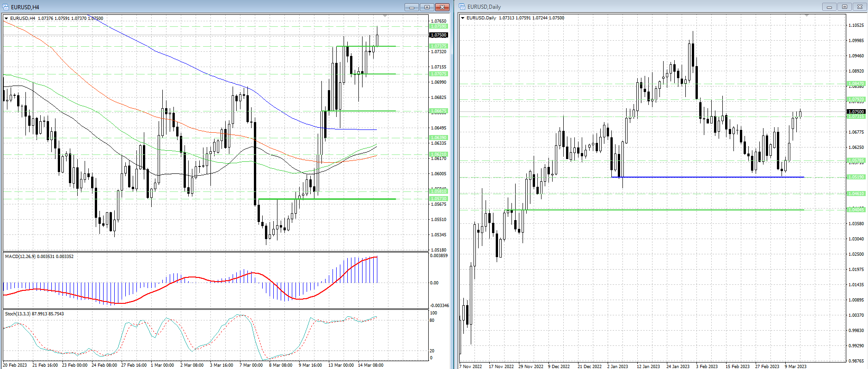
Task: Click the EURUSD,H4 OHLC header text
Action: 56,18
